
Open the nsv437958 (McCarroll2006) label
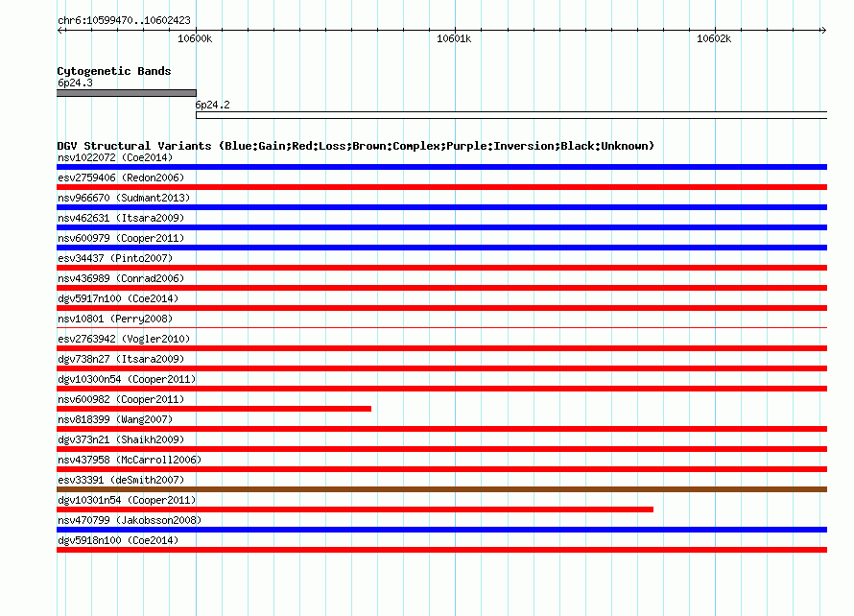pos(130,460)
